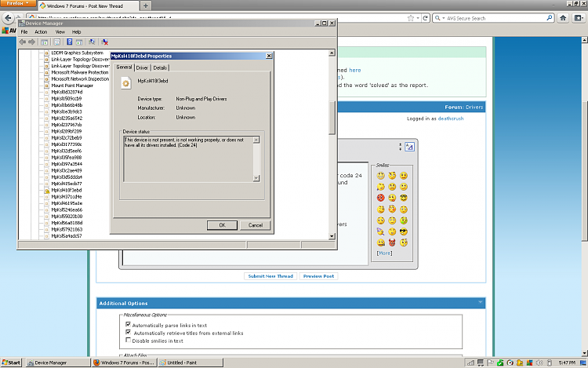Click the Show desktop icon beside the clock

(x=583, y=363)
